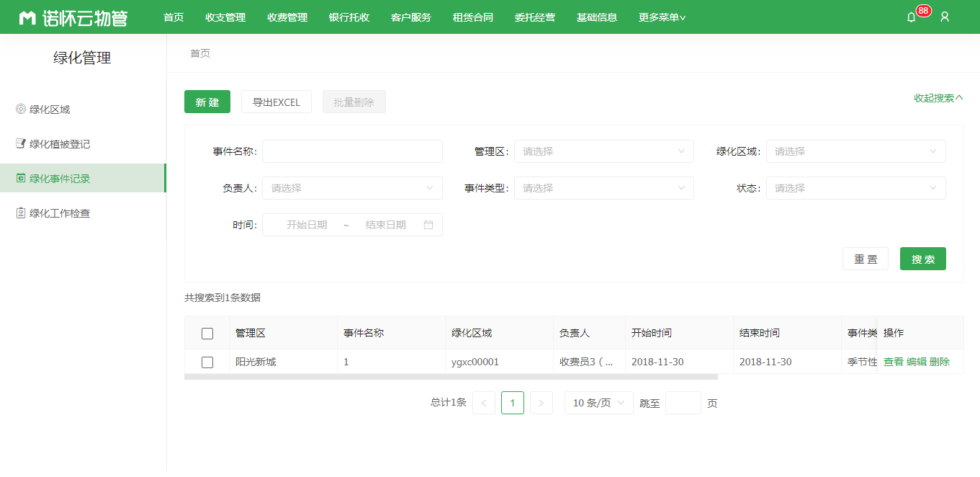Expand 更多菜单 in top navigation
This screenshot has width=980, height=477.
pyautogui.click(x=662, y=17)
